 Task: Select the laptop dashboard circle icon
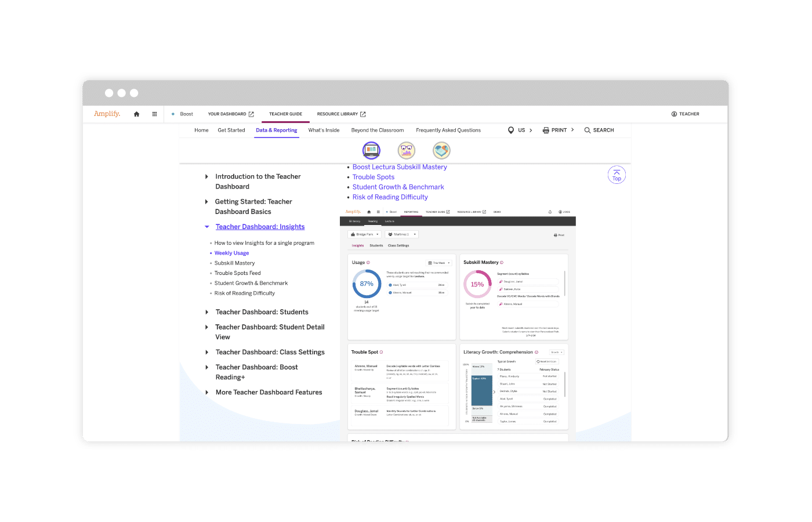tap(371, 151)
